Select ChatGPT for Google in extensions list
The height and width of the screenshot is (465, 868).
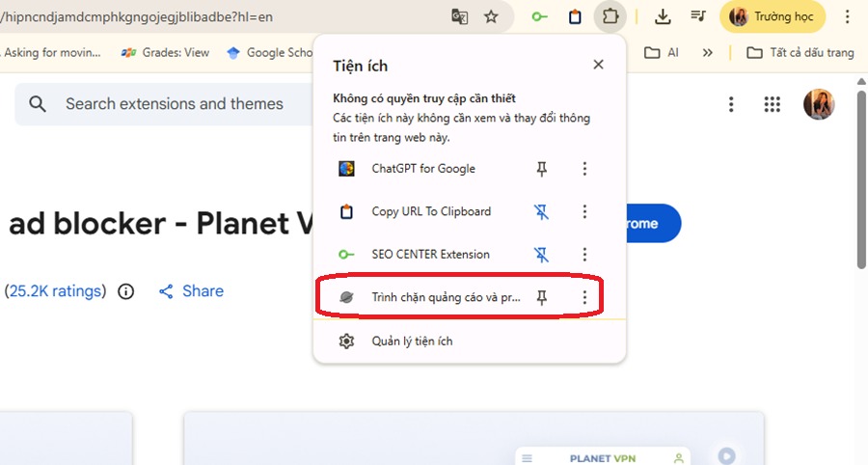423,169
